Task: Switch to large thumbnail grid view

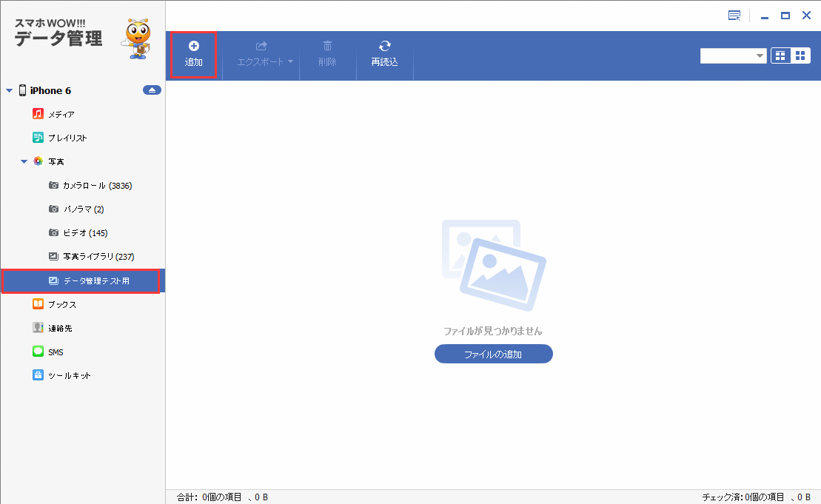Action: click(781, 56)
